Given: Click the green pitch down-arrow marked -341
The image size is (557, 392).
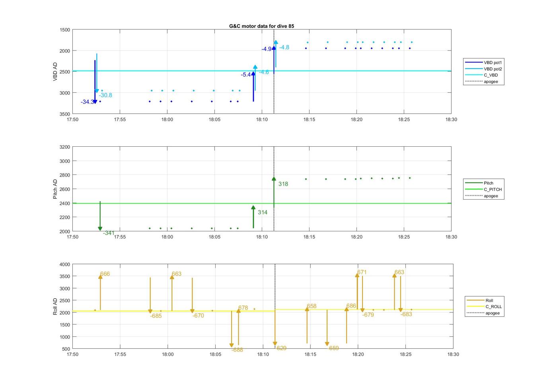Looking at the screenshot, I should pos(100,216).
